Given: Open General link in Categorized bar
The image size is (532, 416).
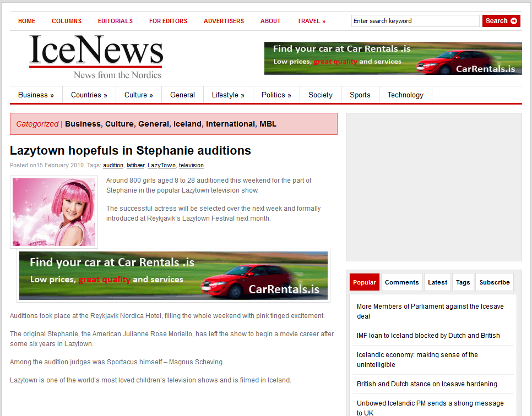Looking at the screenshot, I should tap(153, 124).
